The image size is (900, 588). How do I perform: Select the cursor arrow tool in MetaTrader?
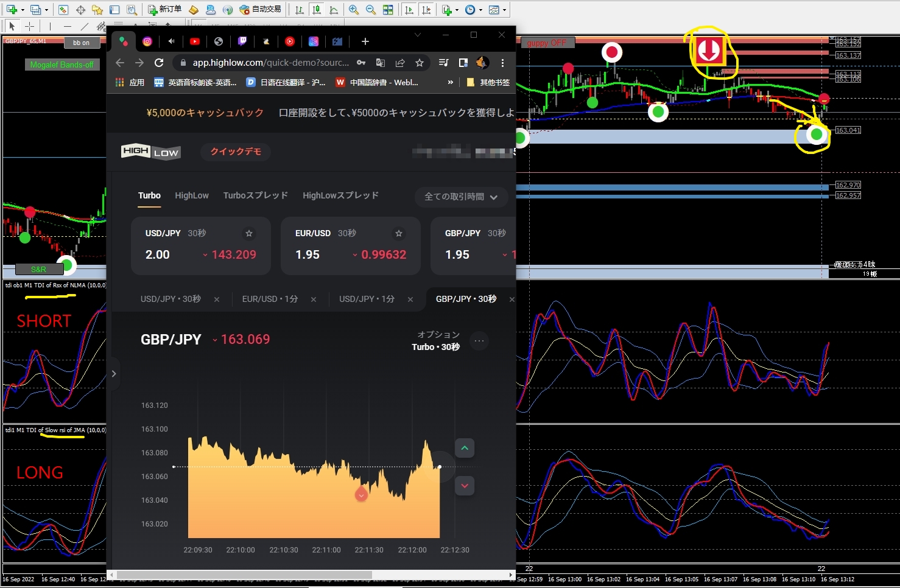tap(12, 26)
